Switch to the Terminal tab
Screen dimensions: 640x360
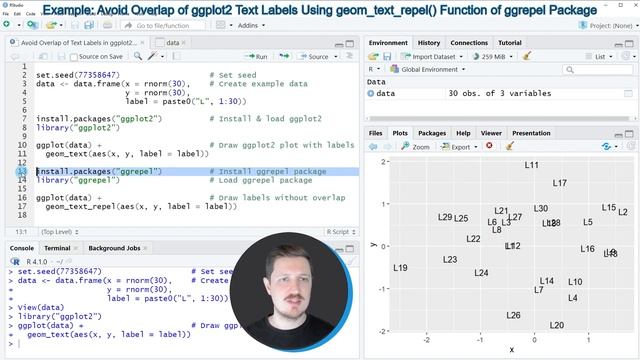57,248
